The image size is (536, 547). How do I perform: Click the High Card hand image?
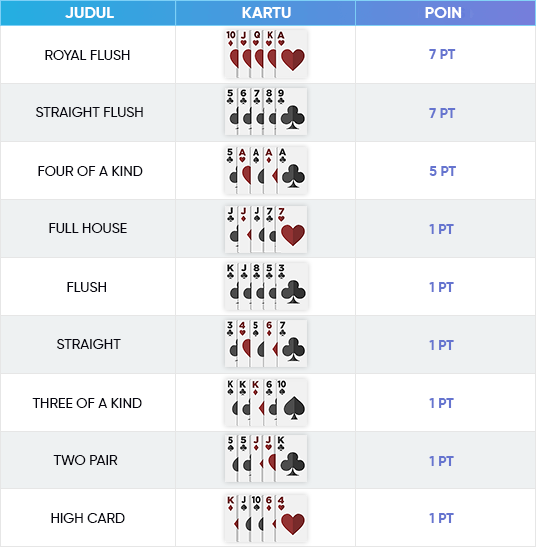(x=266, y=518)
